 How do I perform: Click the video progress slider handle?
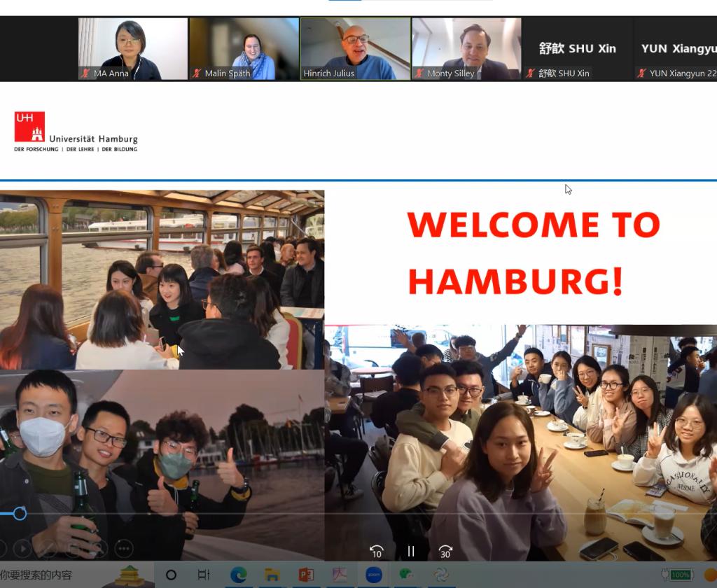[20, 514]
